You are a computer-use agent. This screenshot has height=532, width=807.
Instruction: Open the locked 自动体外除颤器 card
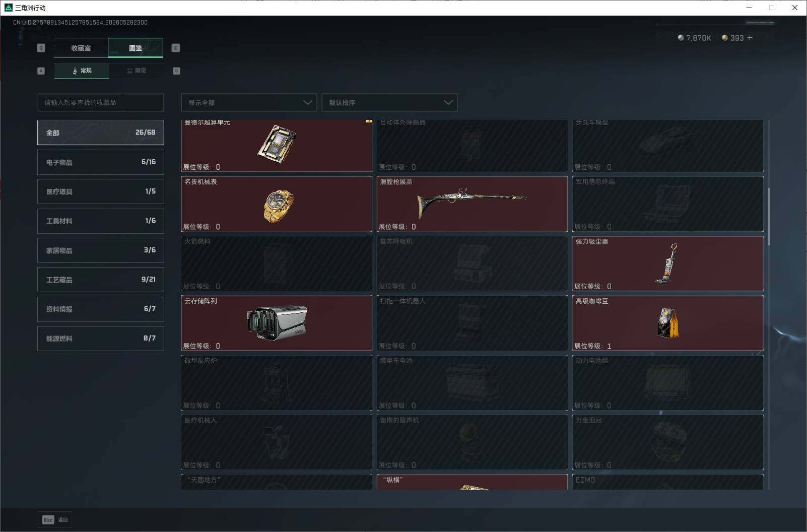(x=472, y=146)
